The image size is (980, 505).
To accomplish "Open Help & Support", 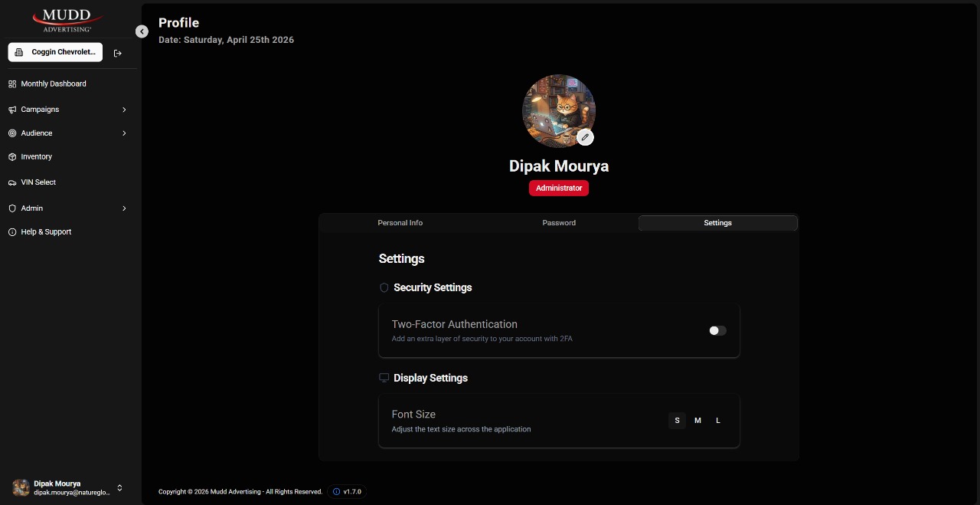I will coord(46,231).
